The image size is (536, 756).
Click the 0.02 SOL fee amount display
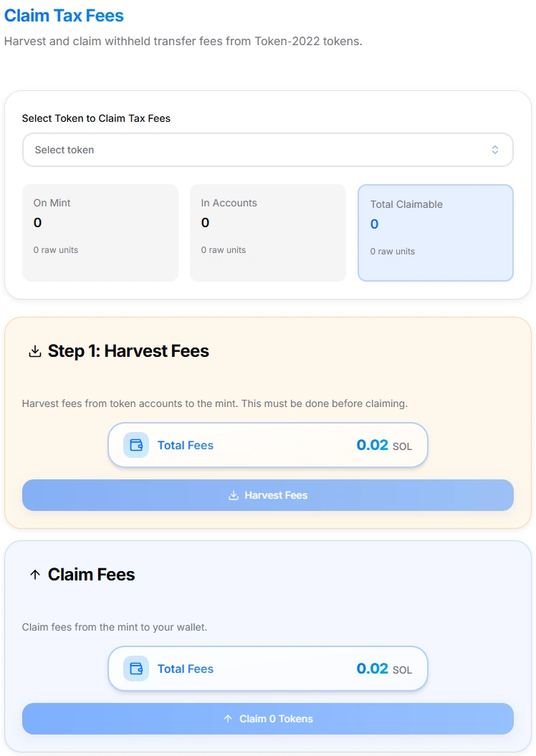372,444
